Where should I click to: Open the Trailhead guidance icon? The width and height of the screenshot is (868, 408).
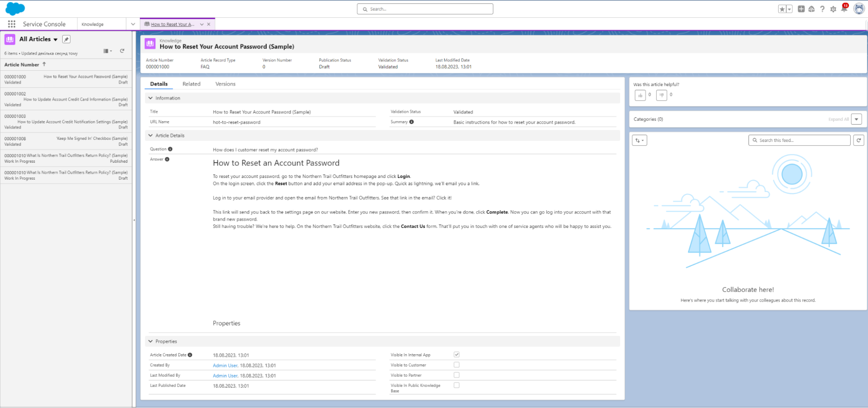(x=812, y=8)
